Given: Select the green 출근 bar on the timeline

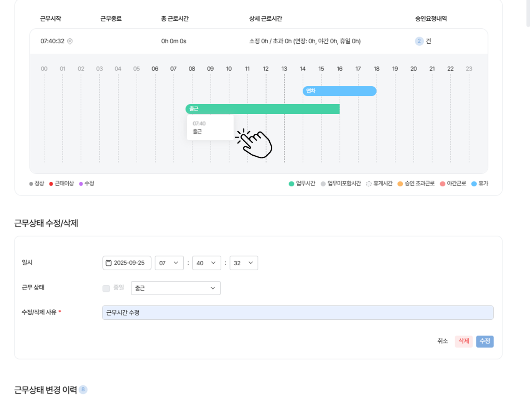Looking at the screenshot, I should tap(263, 109).
